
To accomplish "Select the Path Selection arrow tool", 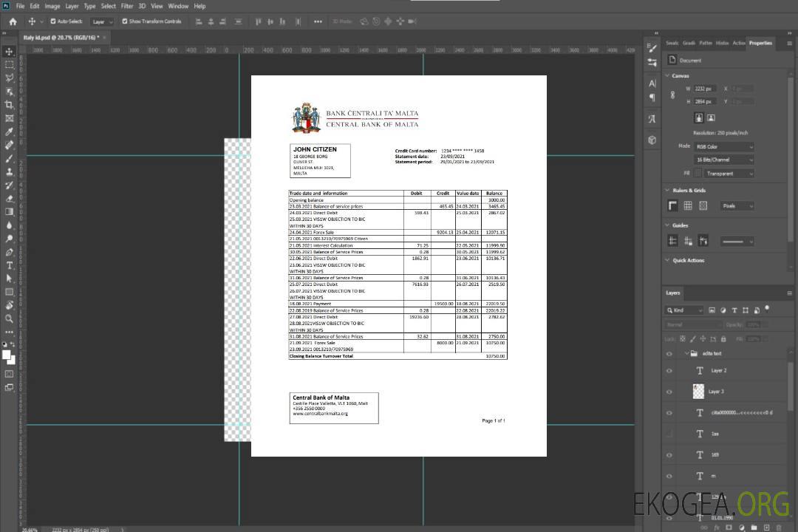I will pos(9,279).
